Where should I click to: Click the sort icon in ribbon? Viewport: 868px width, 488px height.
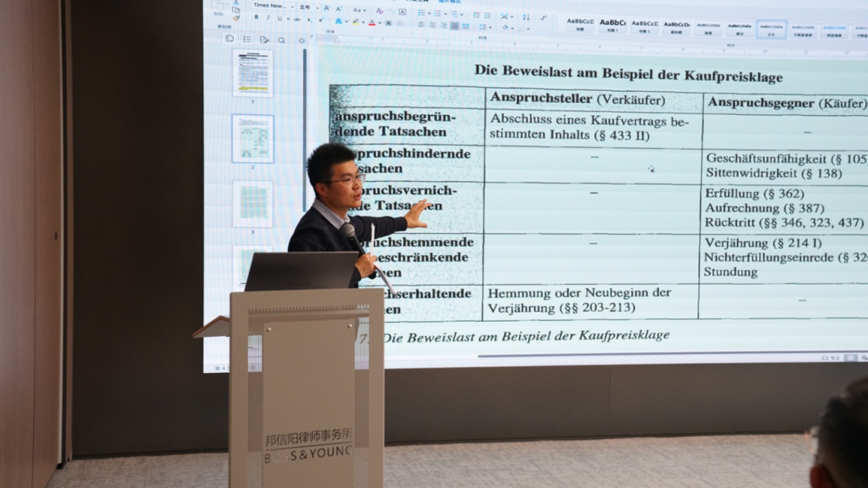click(526, 17)
